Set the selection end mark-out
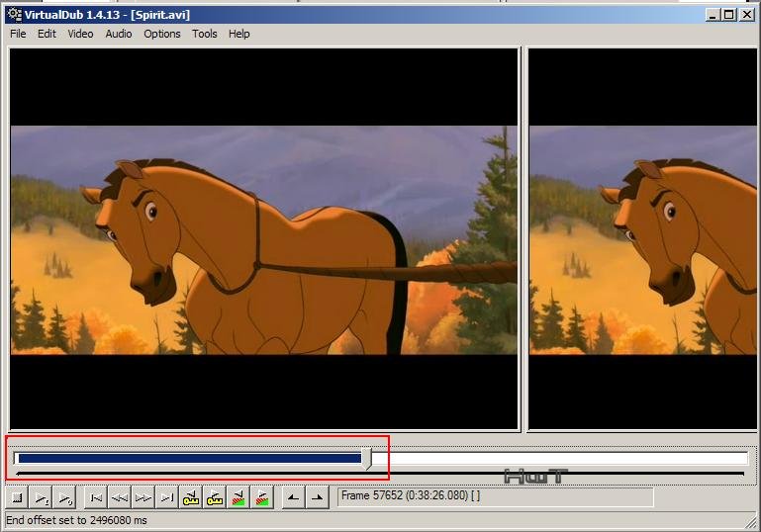Screen dimensions: 761x532 pos(318,497)
